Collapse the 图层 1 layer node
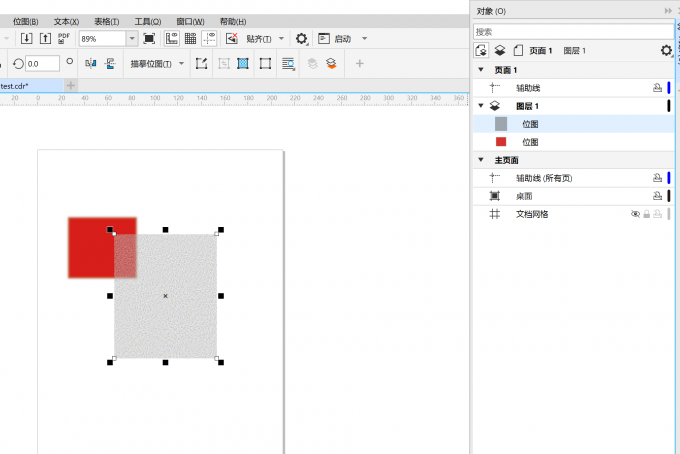This screenshot has width=680, height=454. (481, 105)
